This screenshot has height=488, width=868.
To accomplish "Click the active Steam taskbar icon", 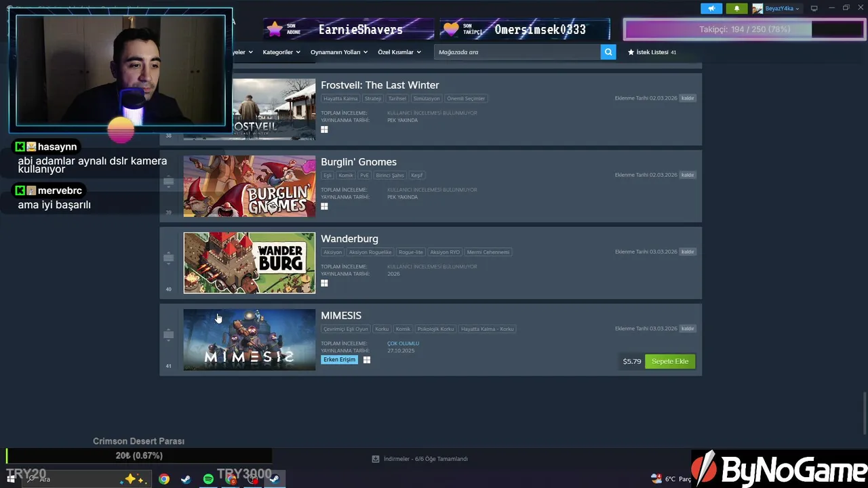I will tap(275, 479).
